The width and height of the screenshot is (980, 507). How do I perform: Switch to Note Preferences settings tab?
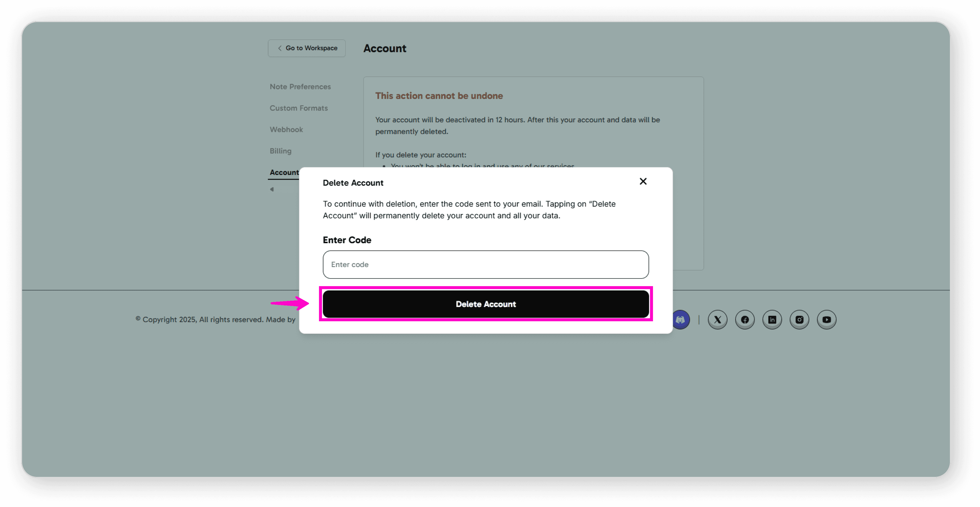tap(300, 87)
